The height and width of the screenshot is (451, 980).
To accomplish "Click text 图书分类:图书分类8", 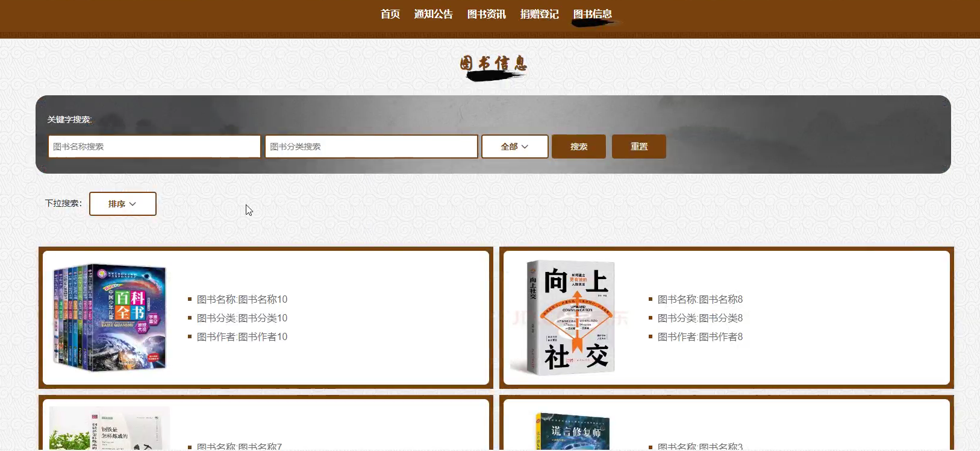I will [x=700, y=318].
